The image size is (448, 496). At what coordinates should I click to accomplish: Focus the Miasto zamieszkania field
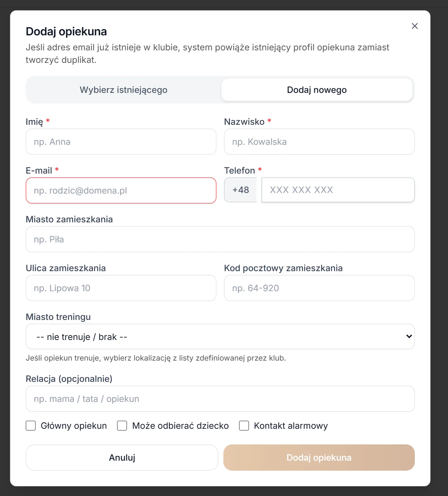pos(220,239)
